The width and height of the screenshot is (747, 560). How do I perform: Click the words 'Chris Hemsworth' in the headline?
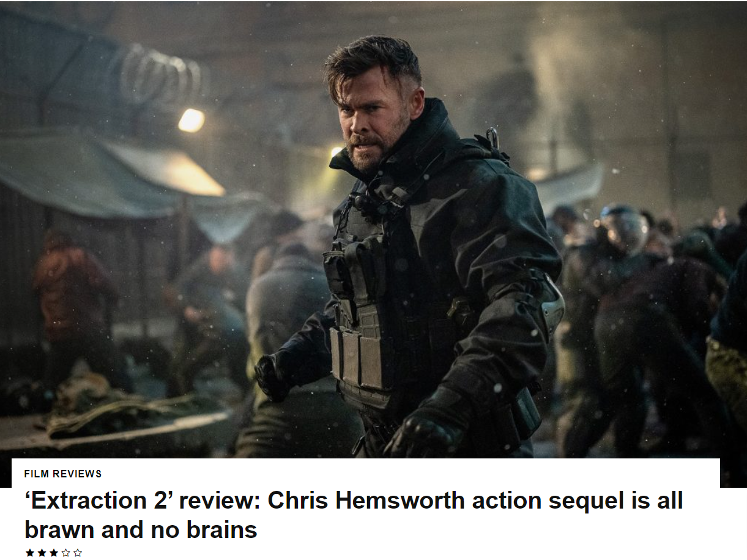click(366, 501)
